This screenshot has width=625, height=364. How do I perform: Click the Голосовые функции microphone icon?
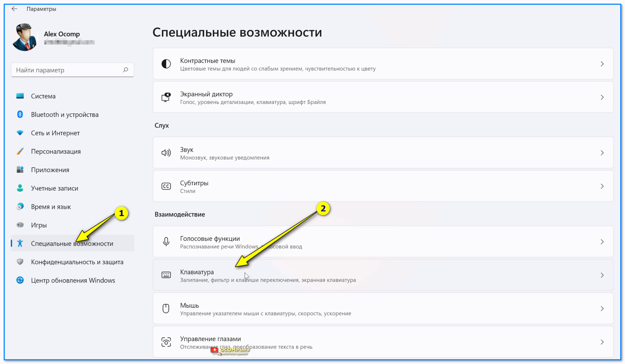click(x=166, y=242)
